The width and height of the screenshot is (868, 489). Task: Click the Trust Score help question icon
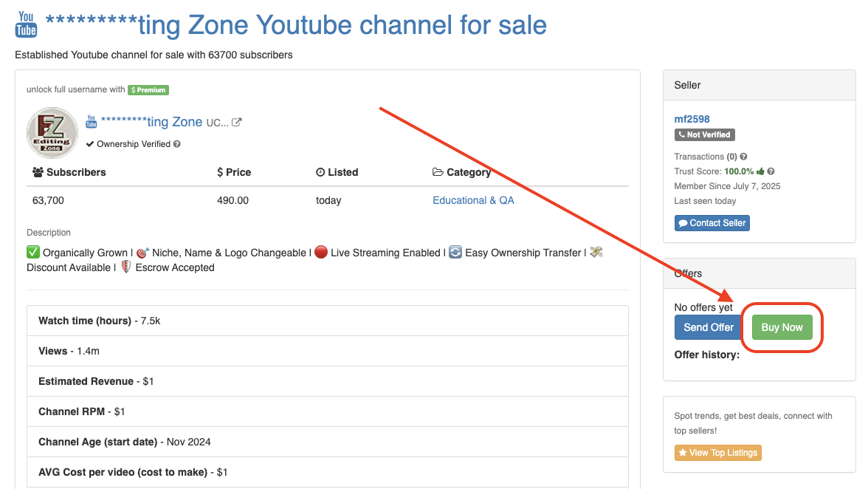(x=771, y=171)
